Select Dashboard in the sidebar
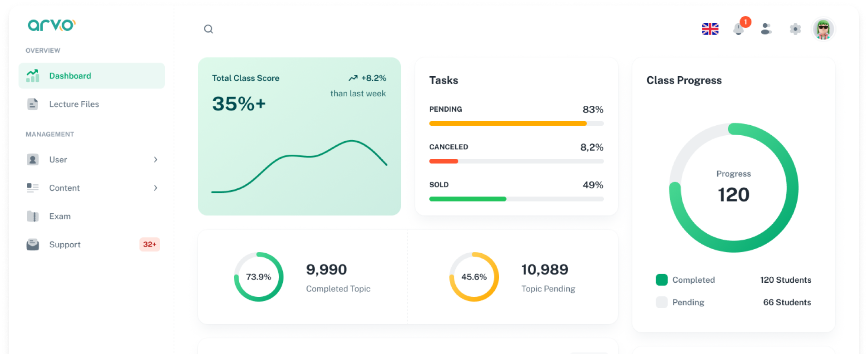868x354 pixels. (x=70, y=76)
